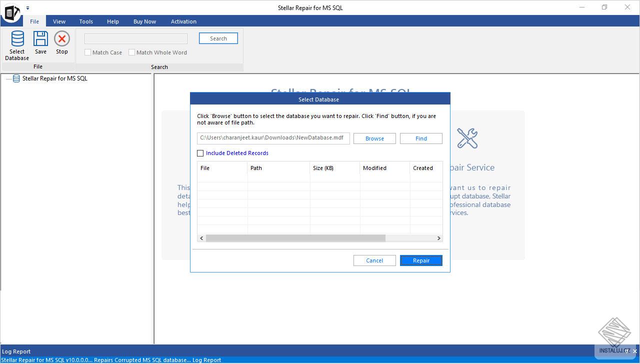Click the database icon in tree panel
Image resolution: width=640 pixels, height=364 pixels.
tap(16, 78)
